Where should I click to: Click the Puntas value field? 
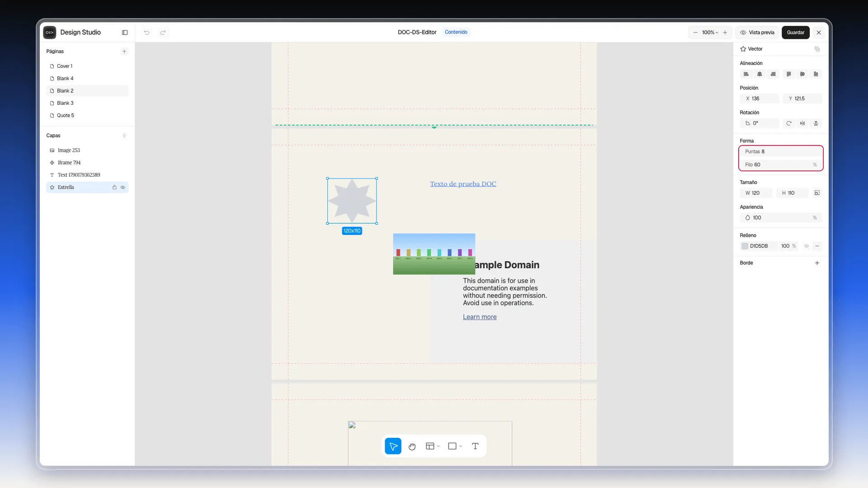click(x=781, y=152)
